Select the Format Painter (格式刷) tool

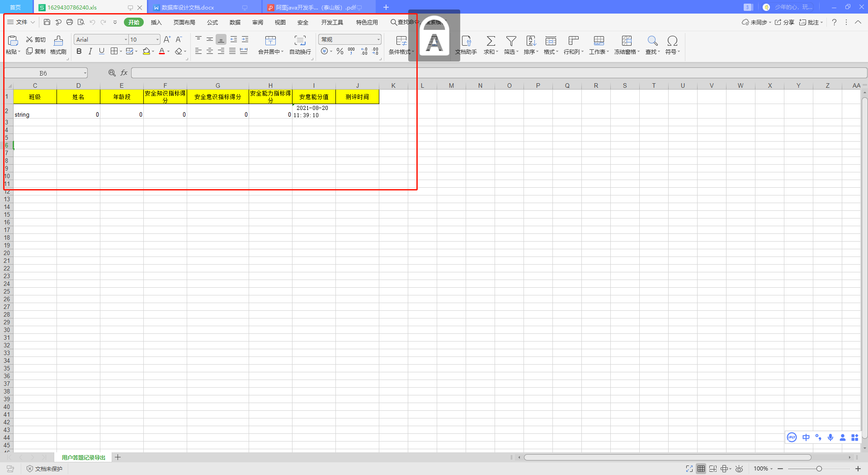58,45
